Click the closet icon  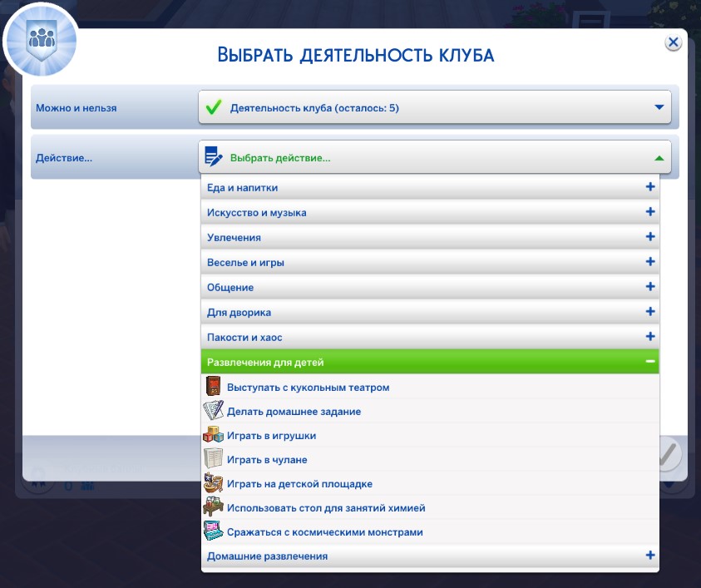(214, 459)
